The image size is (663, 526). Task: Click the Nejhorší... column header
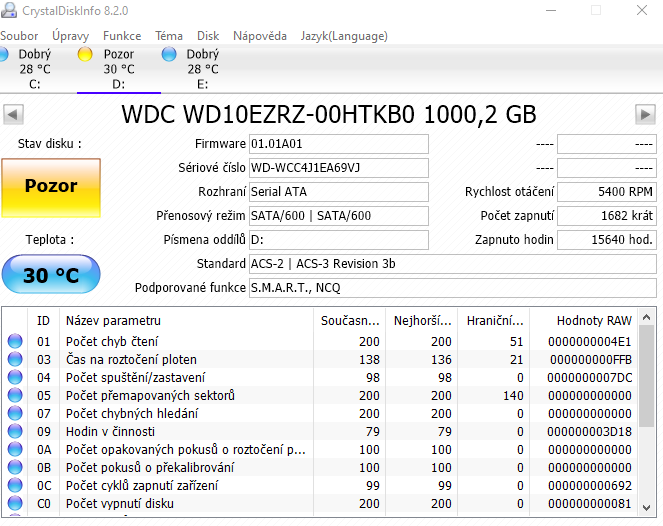(x=422, y=321)
